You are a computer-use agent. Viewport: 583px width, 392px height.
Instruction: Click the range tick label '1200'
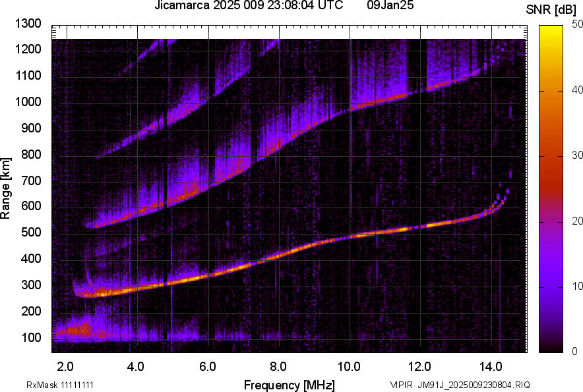(28, 49)
